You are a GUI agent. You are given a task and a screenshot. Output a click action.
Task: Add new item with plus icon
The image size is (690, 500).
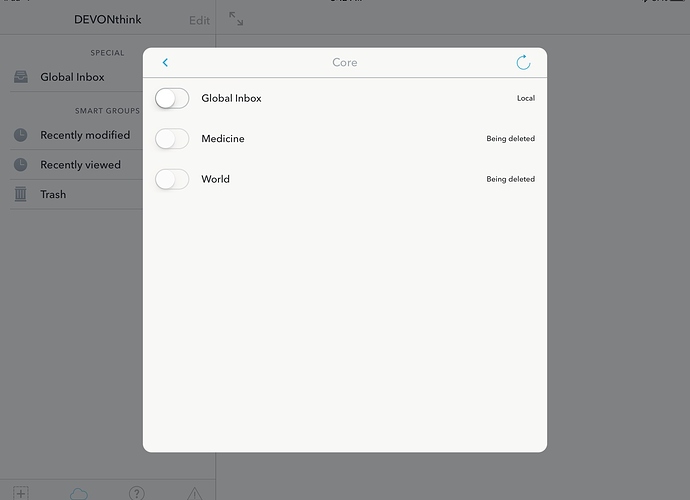(x=21, y=493)
